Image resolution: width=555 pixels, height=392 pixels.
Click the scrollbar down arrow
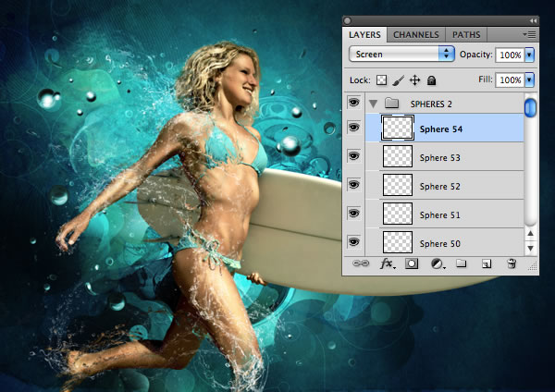pos(530,249)
